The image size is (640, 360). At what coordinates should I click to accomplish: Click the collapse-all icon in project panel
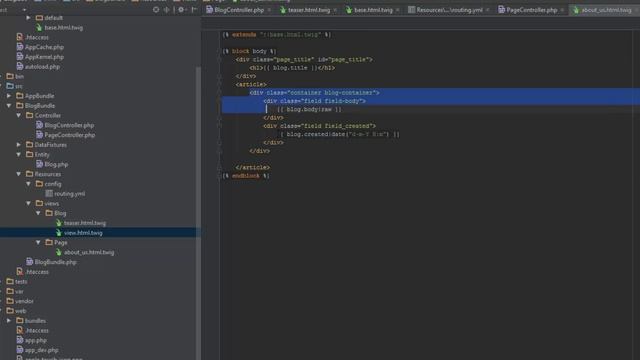pos(167,9)
